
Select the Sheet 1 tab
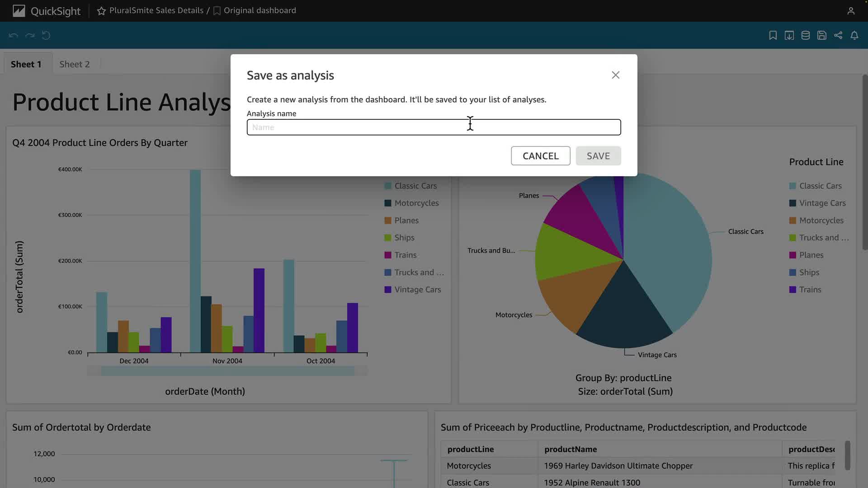[x=26, y=64]
